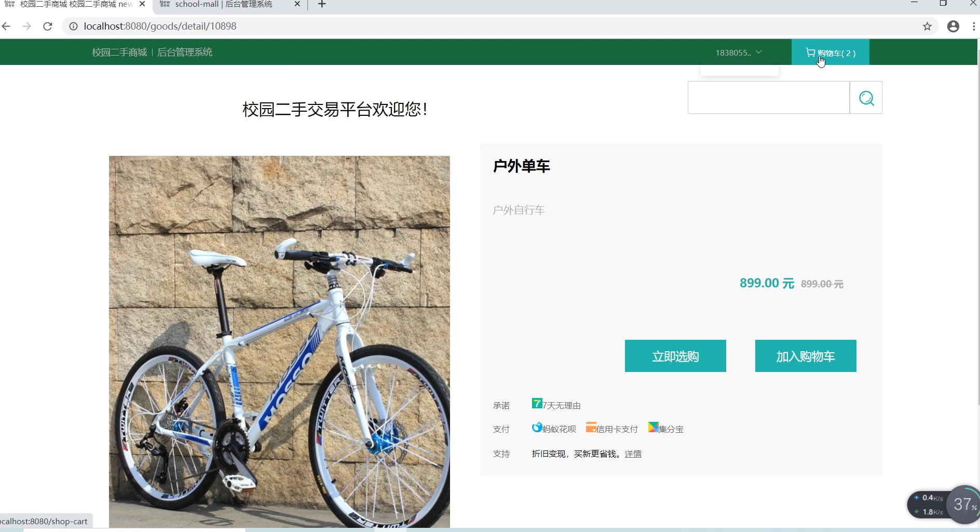Expand the 1838055.. user dropdown
The width and height of the screenshot is (980, 532).
[x=738, y=52]
